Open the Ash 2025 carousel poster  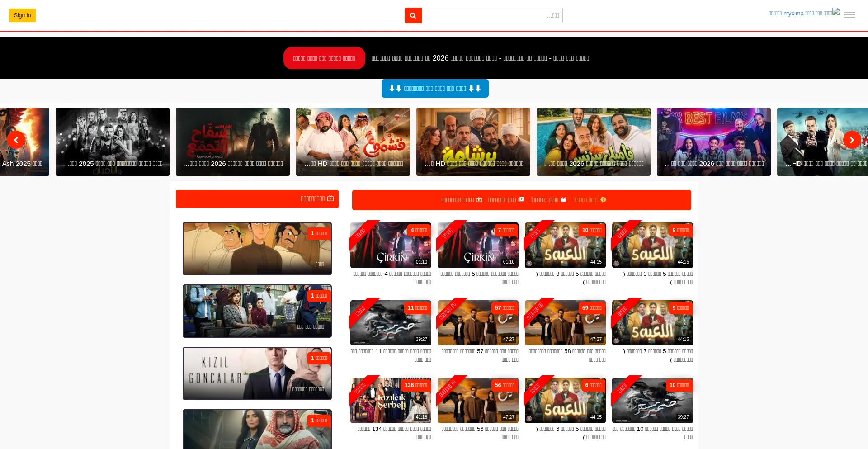24,142
